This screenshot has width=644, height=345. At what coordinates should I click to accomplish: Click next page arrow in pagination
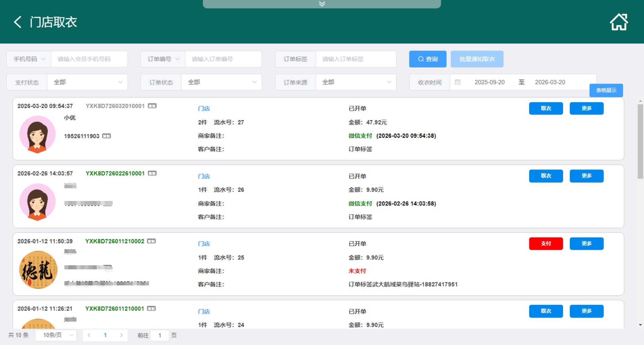121,335
